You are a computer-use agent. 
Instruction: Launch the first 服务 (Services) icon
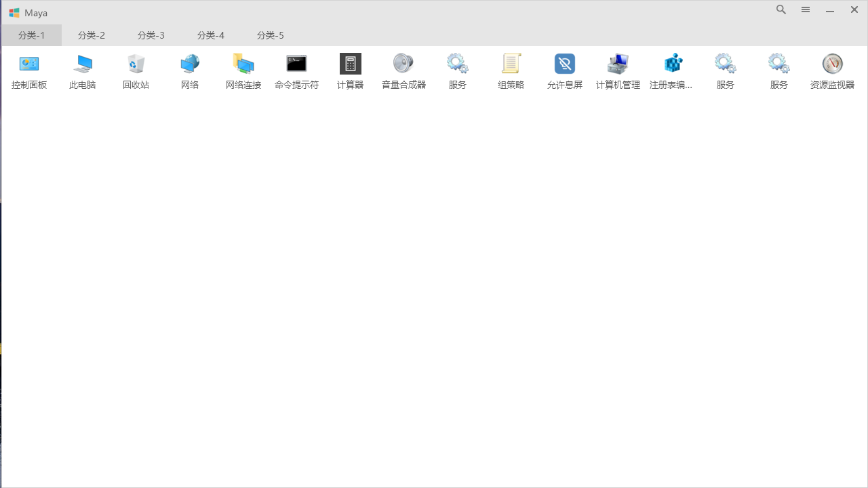[x=456, y=70]
